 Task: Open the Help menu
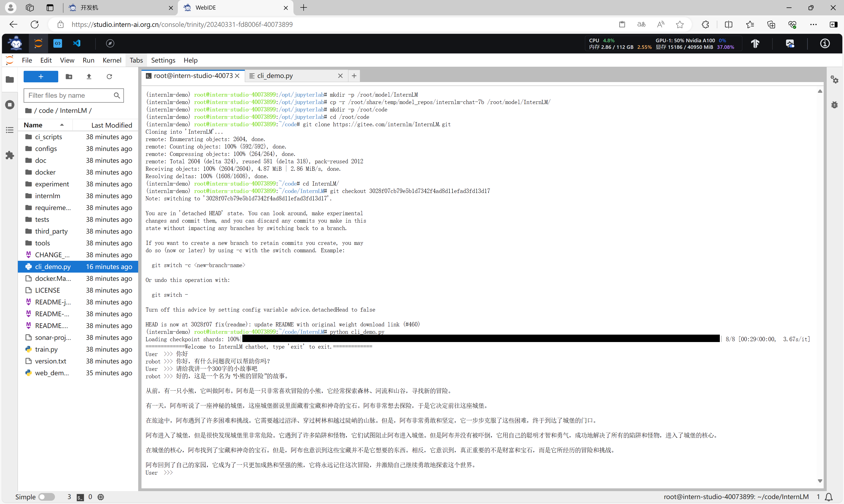click(x=190, y=60)
